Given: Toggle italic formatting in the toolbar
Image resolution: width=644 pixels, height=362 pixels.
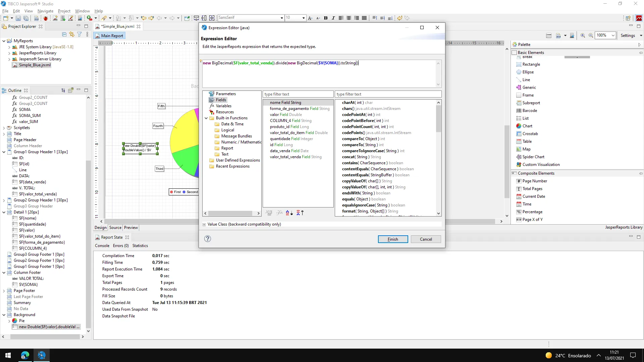Looking at the screenshot, I should pyautogui.click(x=333, y=18).
